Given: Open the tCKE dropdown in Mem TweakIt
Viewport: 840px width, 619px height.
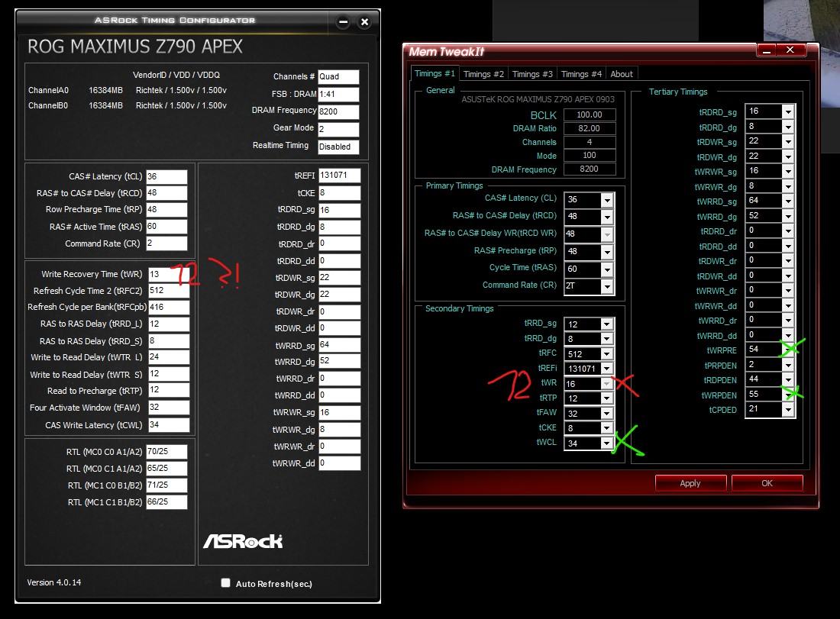Looking at the screenshot, I should (606, 428).
